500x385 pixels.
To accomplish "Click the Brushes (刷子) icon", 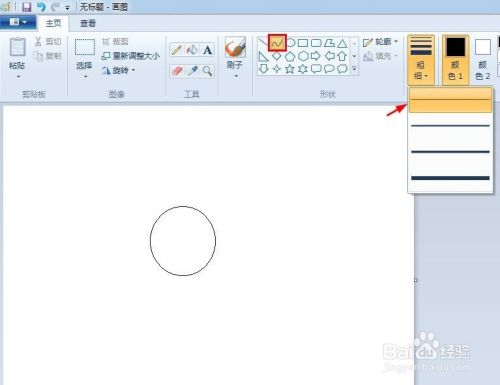I will [235, 47].
